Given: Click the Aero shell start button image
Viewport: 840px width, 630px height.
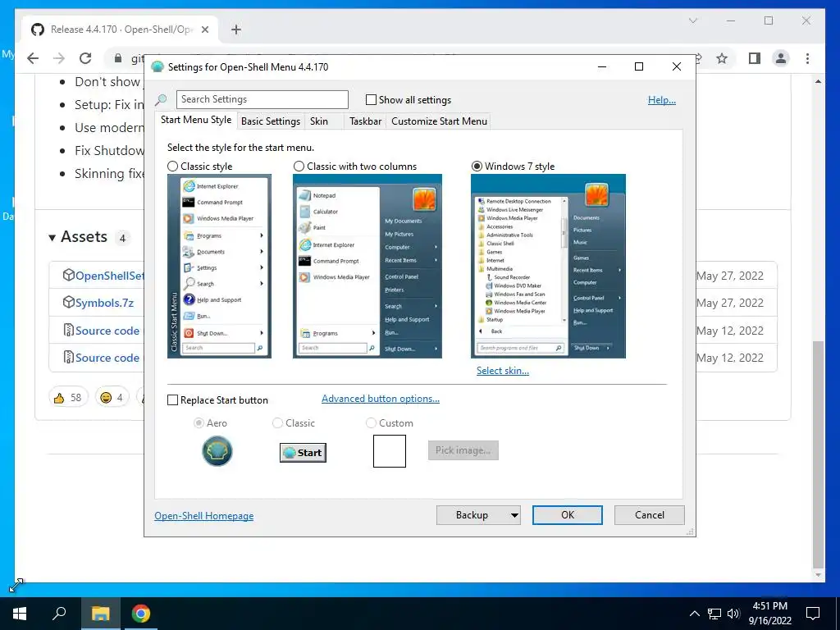Looking at the screenshot, I should point(217,451).
